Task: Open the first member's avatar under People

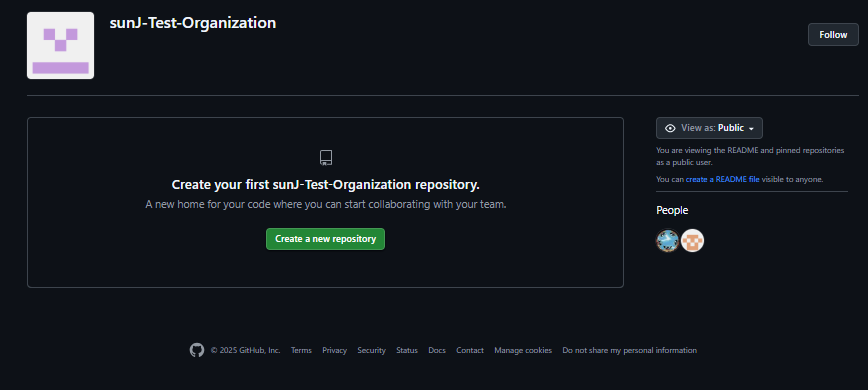Action: tap(668, 241)
